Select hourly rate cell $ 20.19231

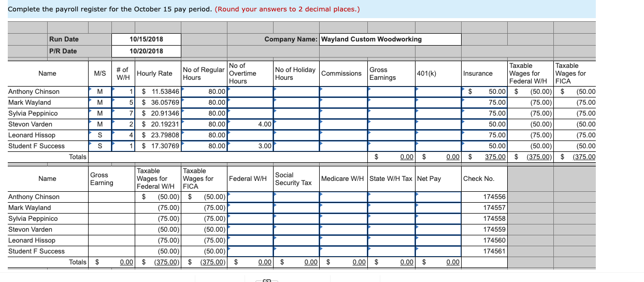158,124
